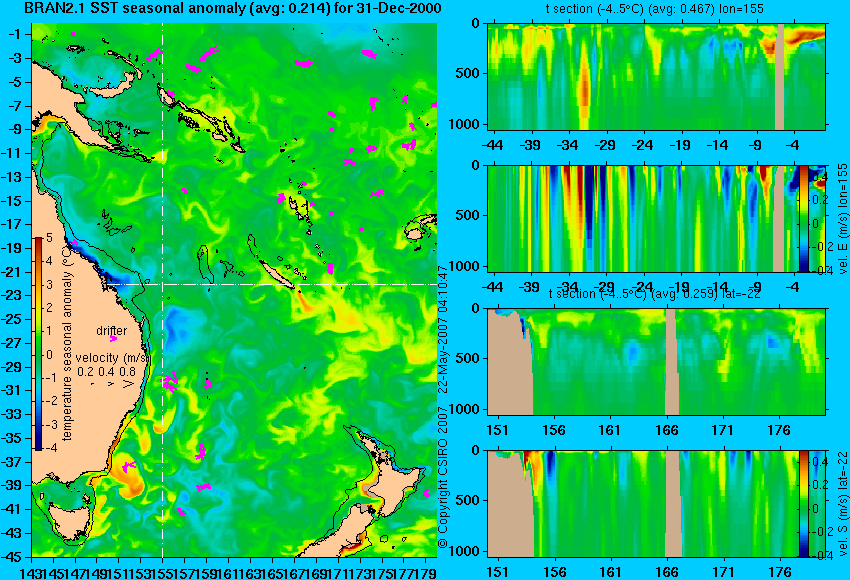This screenshot has width=850, height=580.
Task: Click the intersection of the dashed section lines
Action: click(163, 284)
